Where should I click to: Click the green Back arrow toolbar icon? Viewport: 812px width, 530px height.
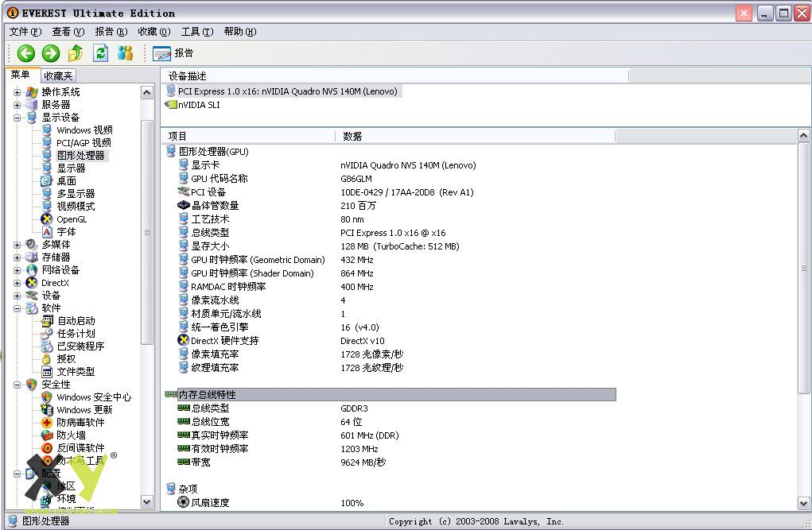pyautogui.click(x=26, y=52)
